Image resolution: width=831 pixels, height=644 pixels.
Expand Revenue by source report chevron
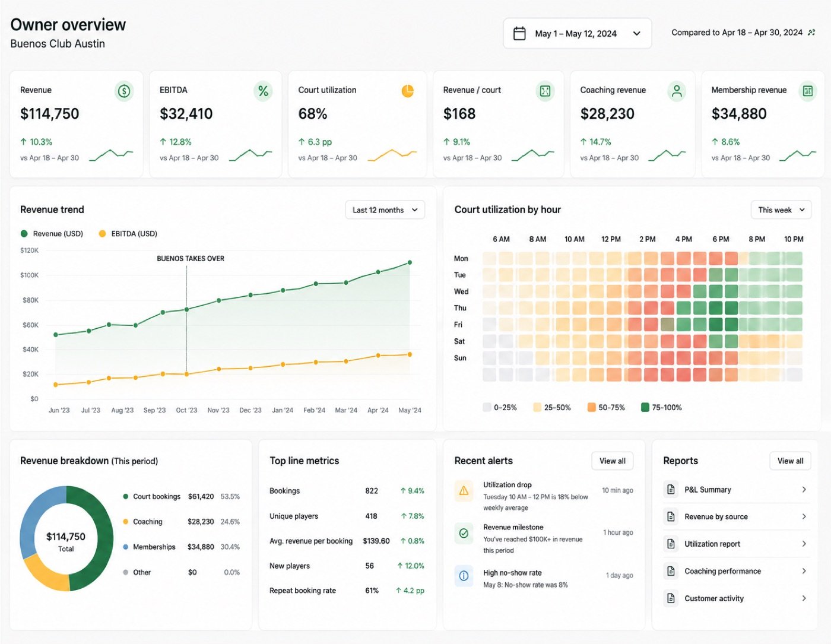tap(804, 516)
